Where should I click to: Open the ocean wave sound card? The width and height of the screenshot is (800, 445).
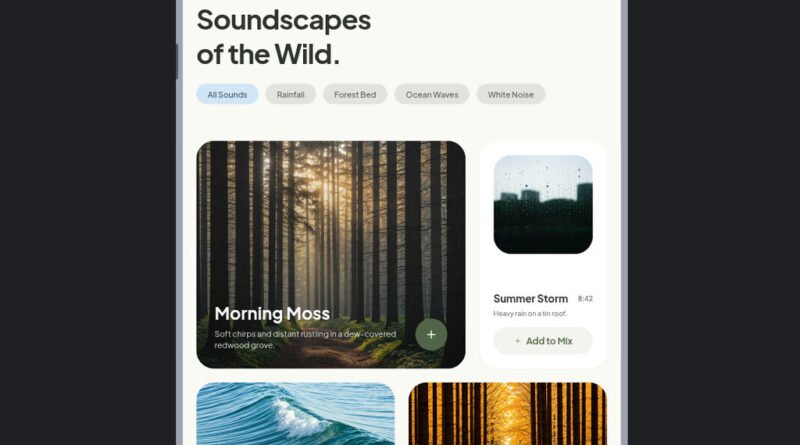click(x=295, y=414)
